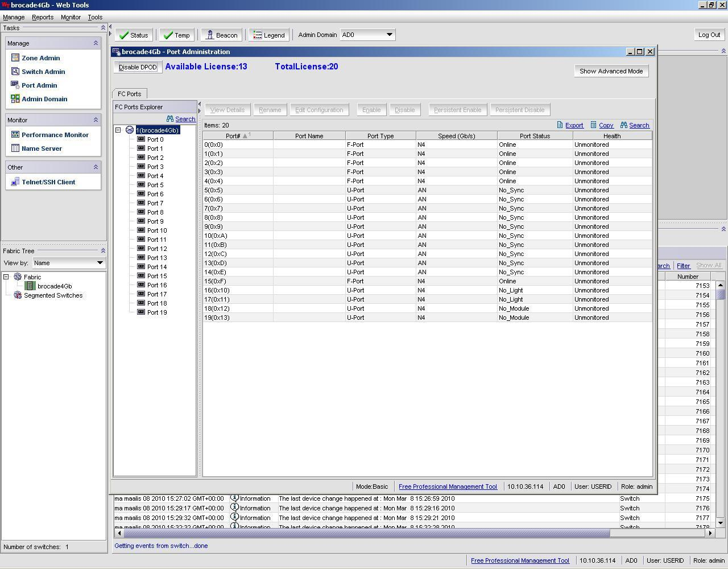Image resolution: width=728 pixels, height=569 pixels.
Task: Open Temp button with green checkmark
Action: 176,35
